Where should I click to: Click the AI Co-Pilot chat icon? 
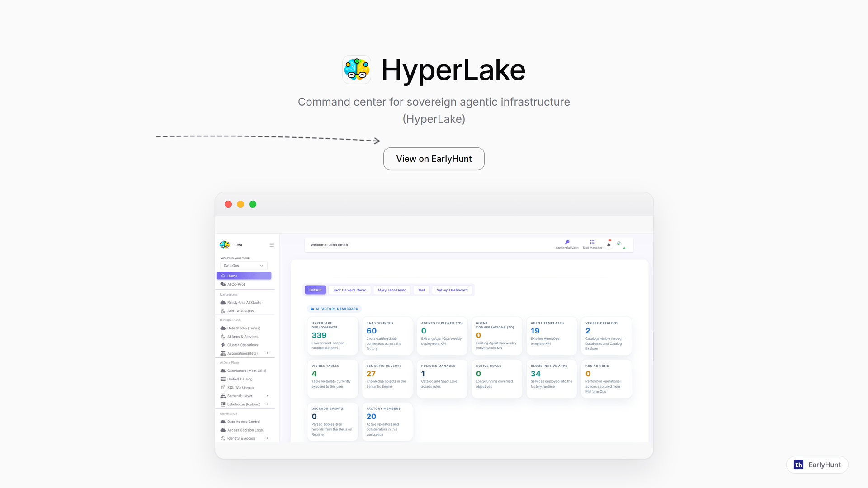(x=223, y=284)
